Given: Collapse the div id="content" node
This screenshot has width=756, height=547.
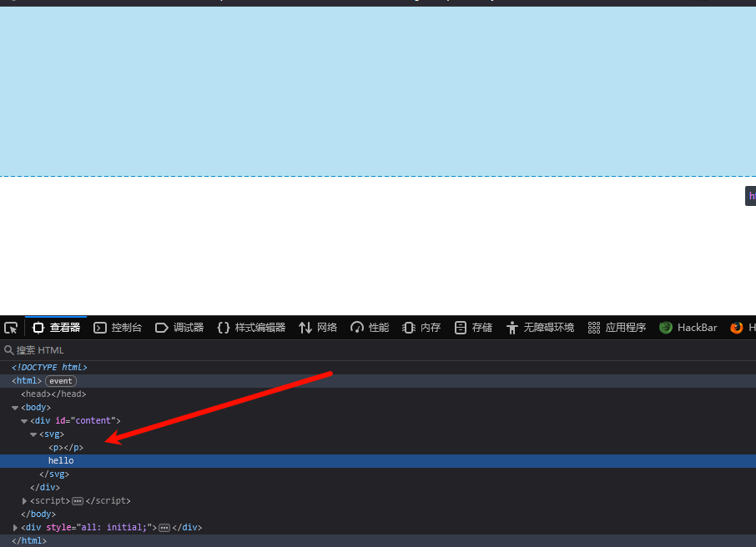Looking at the screenshot, I should (24, 421).
